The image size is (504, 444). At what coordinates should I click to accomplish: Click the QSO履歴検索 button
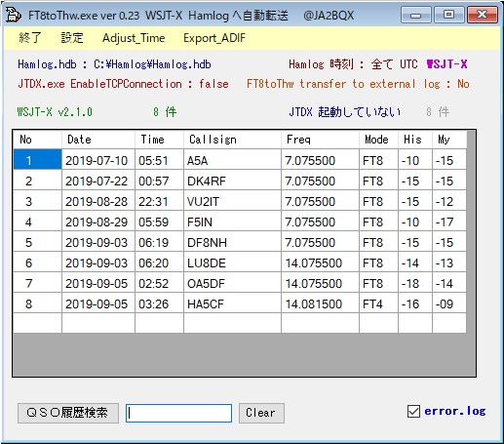pyautogui.click(x=68, y=413)
